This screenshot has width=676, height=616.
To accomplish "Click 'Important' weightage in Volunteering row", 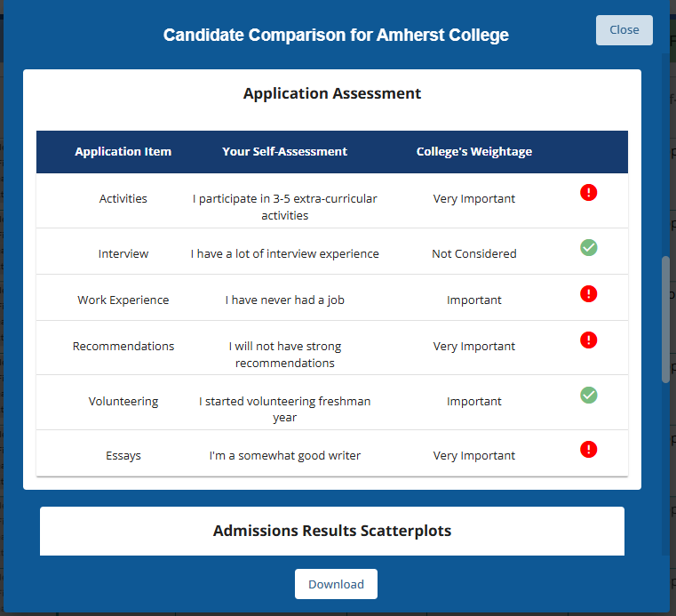I will click(473, 401).
